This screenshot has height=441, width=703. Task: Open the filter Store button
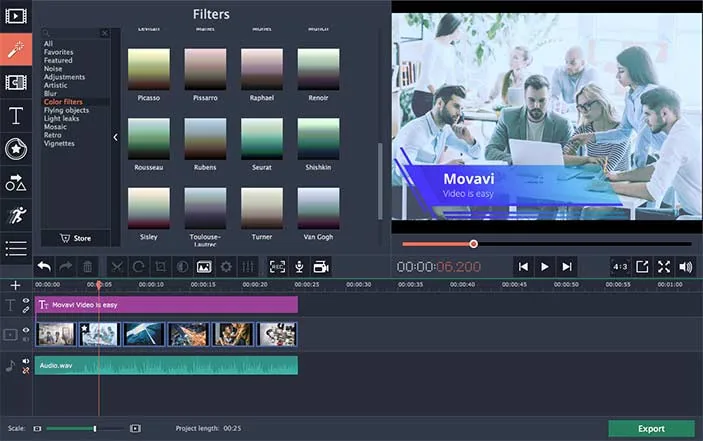[75, 238]
